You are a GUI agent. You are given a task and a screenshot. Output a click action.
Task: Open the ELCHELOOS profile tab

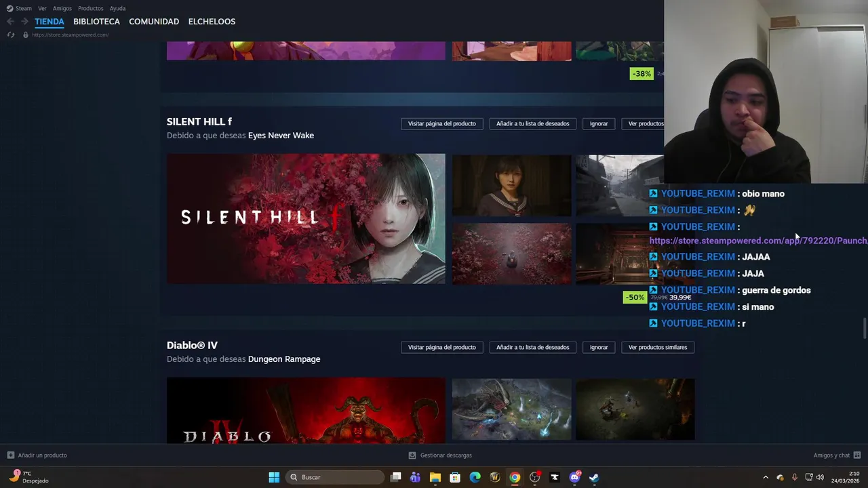[212, 22]
